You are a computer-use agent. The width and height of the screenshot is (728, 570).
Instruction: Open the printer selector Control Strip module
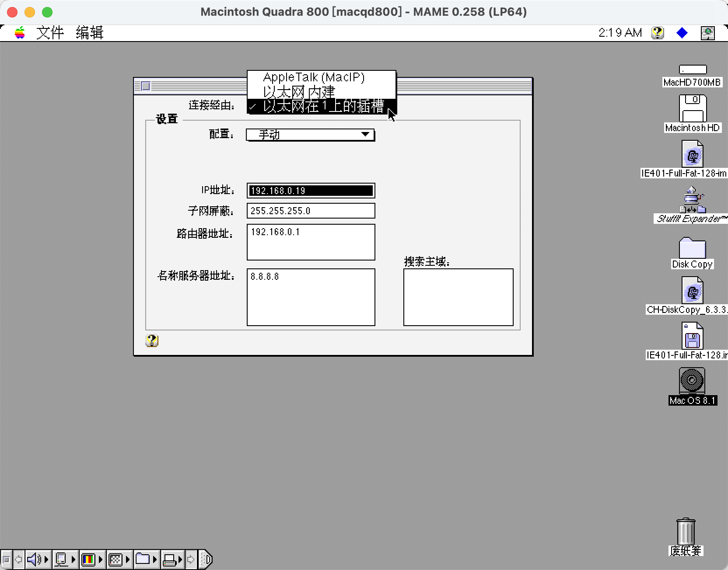point(171,560)
